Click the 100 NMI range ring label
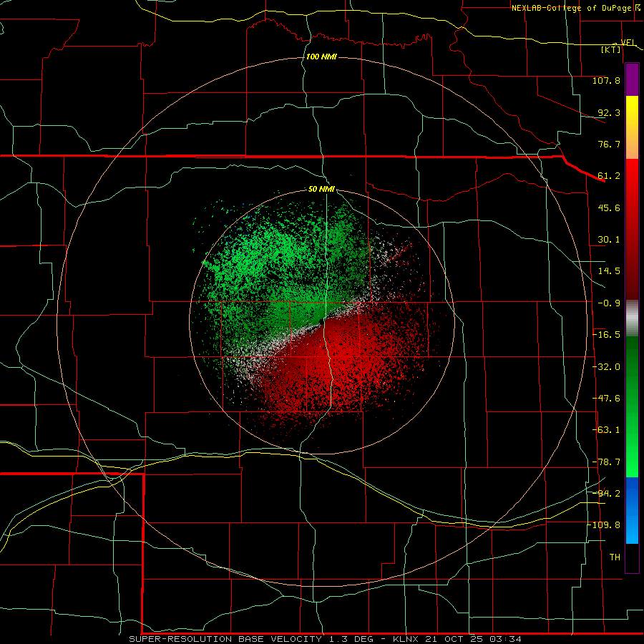 (x=321, y=57)
